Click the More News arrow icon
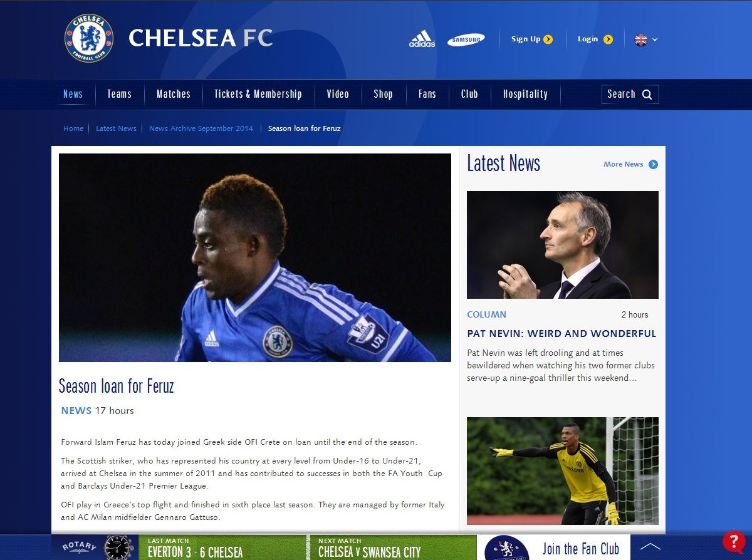This screenshot has width=752, height=560. tap(653, 164)
